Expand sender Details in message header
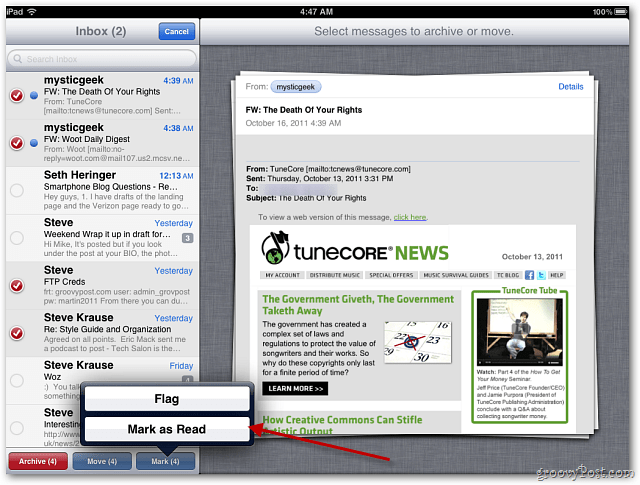This screenshot has width=640, height=485. click(571, 87)
